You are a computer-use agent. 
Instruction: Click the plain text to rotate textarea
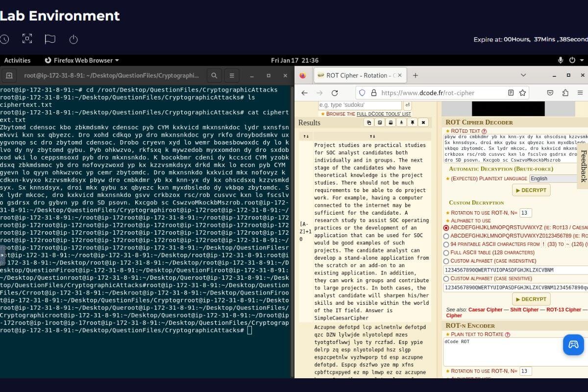coord(515,352)
